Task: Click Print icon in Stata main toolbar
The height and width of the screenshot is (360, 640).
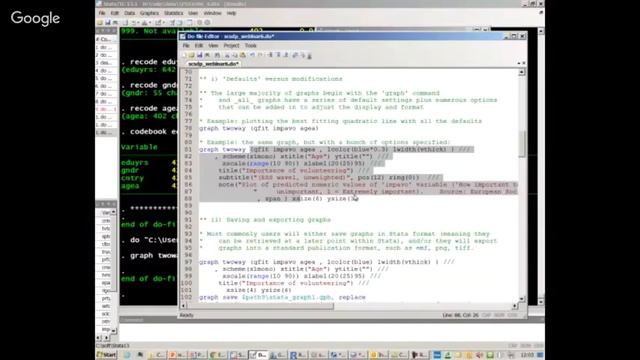Action: pyautogui.click(x=116, y=22)
